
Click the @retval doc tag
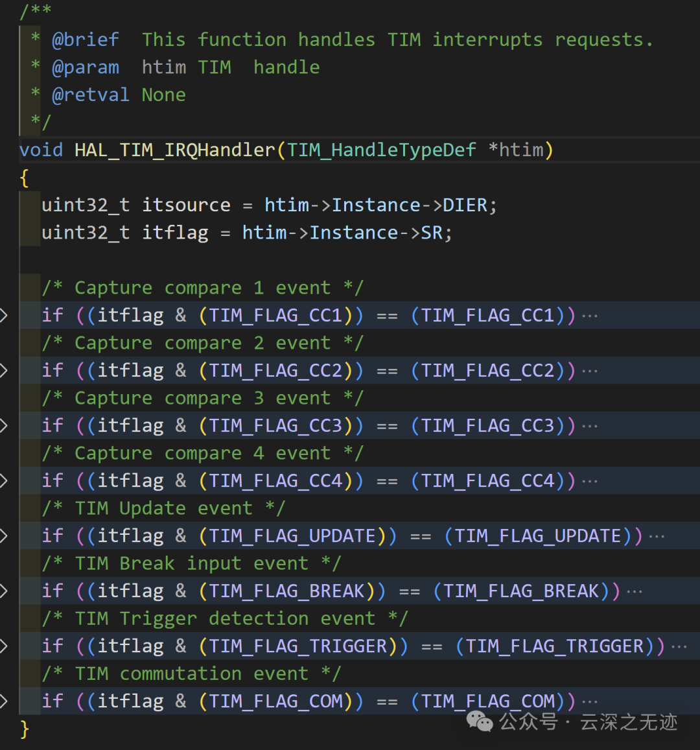pyautogui.click(x=91, y=95)
